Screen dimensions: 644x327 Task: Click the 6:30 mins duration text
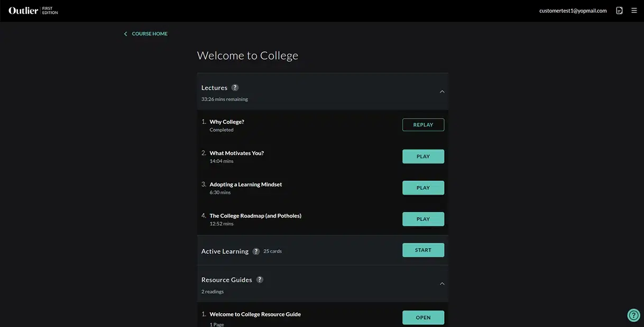220,192
